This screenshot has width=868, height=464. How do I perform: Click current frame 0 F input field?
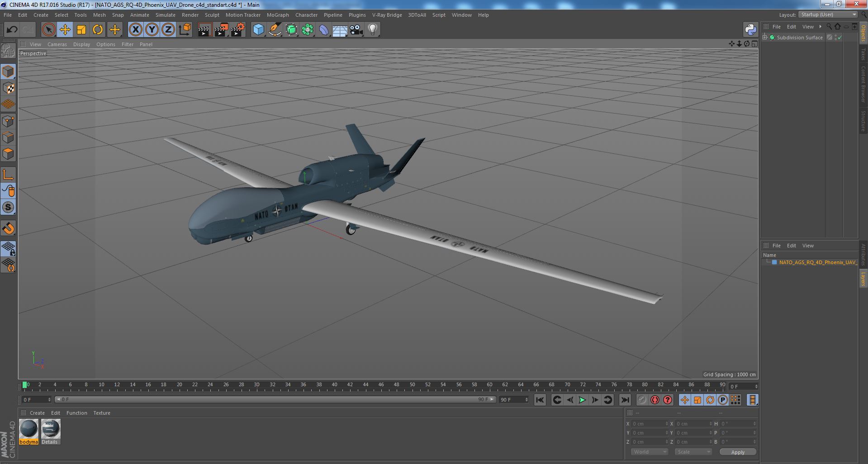36,400
